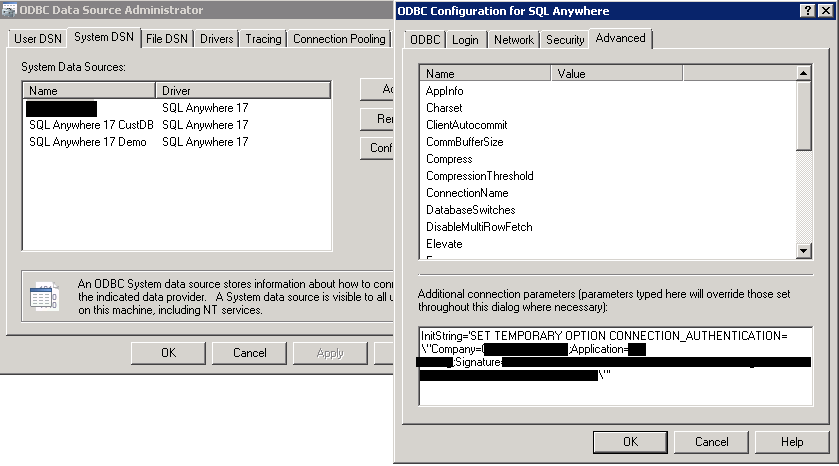
Task: Click the Value column header in parameters list
Action: click(616, 73)
